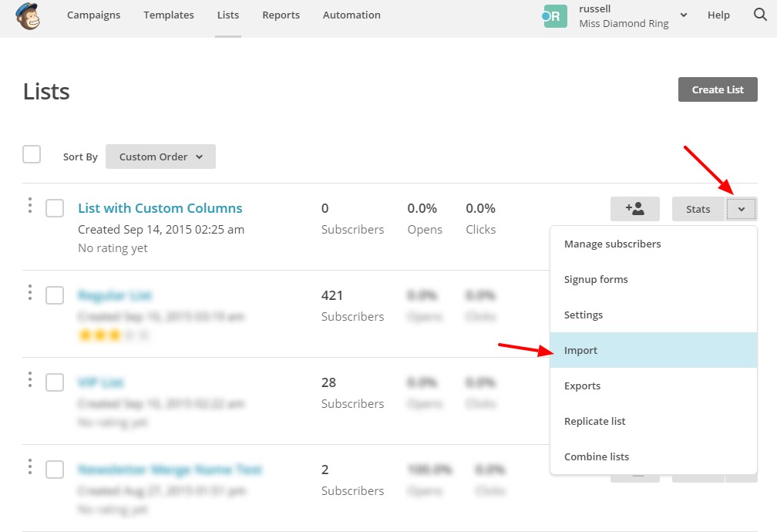The width and height of the screenshot is (777, 532).
Task: Open the List with Custom Columns link
Action: pos(160,207)
